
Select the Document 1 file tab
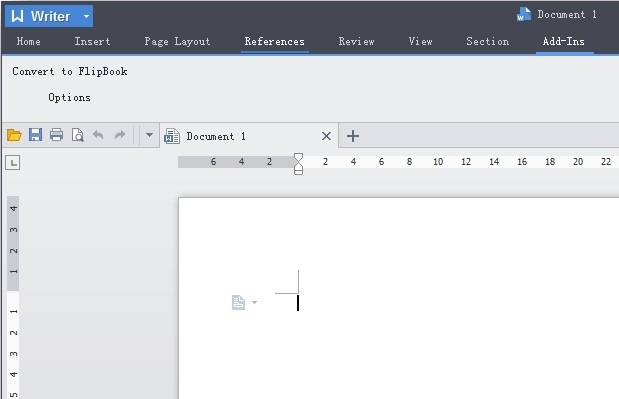point(249,136)
